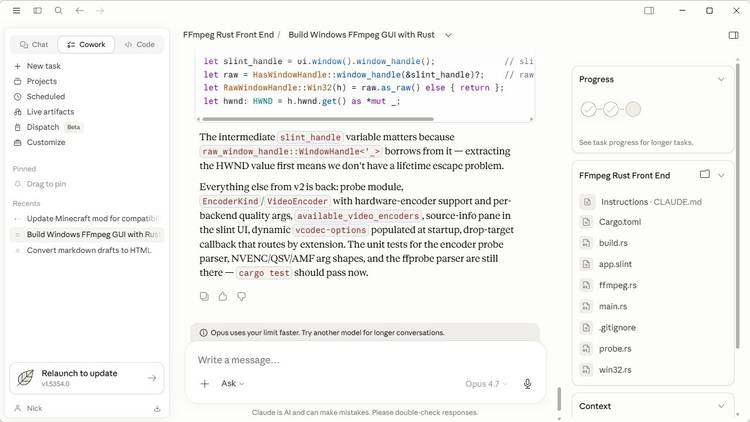
Task: Open the Ask mode dropdown
Action: [232, 384]
